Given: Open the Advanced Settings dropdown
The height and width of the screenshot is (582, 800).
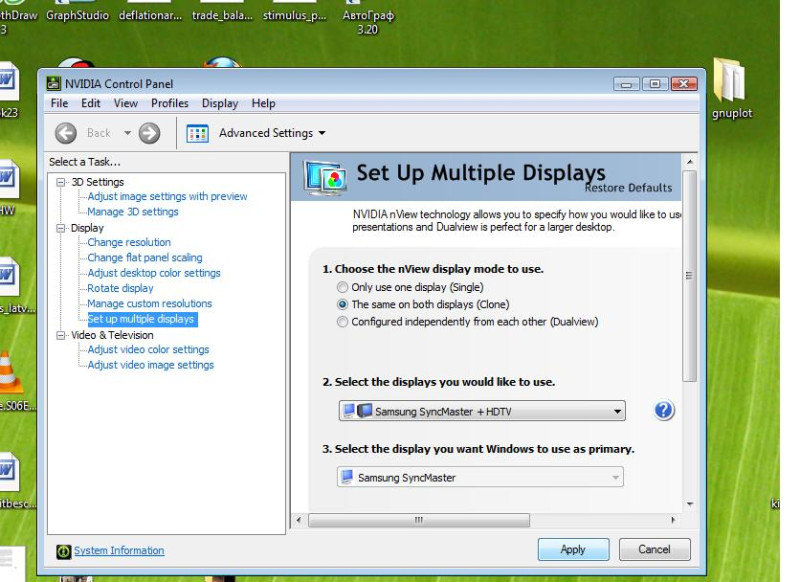Looking at the screenshot, I should [x=272, y=133].
